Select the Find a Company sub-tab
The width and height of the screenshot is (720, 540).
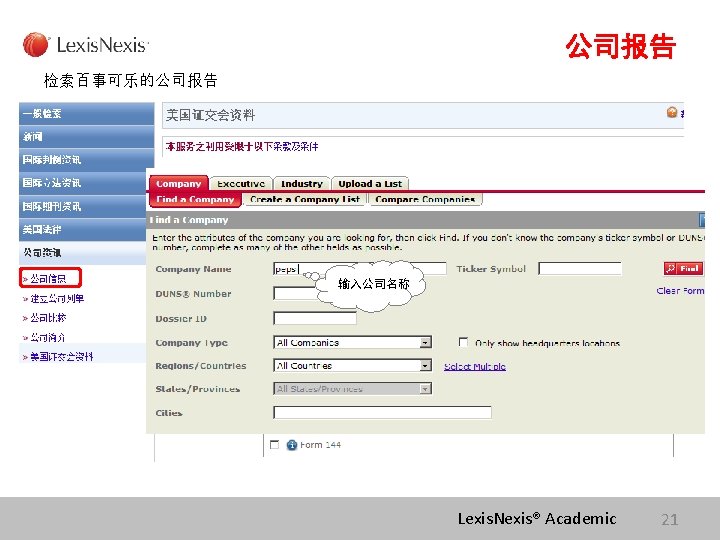(x=195, y=199)
